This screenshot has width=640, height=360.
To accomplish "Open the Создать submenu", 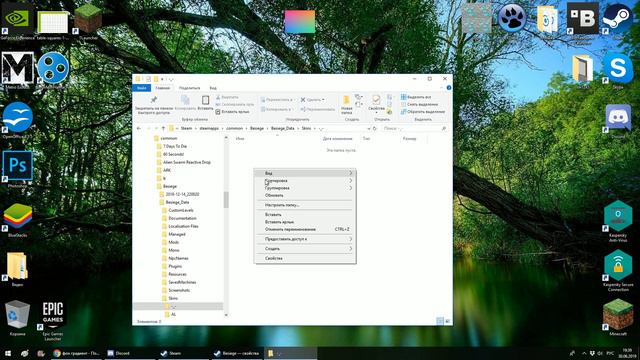I will 305,249.
